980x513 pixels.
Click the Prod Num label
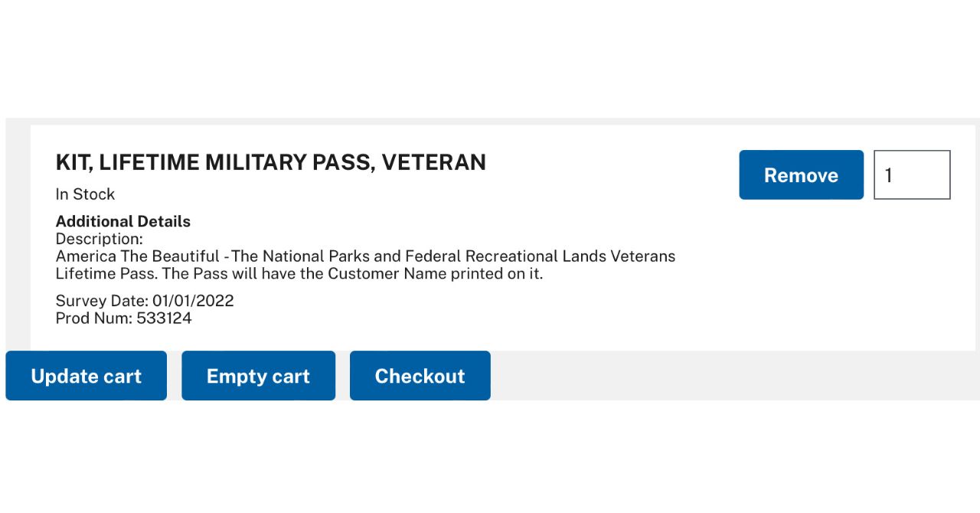coord(93,319)
